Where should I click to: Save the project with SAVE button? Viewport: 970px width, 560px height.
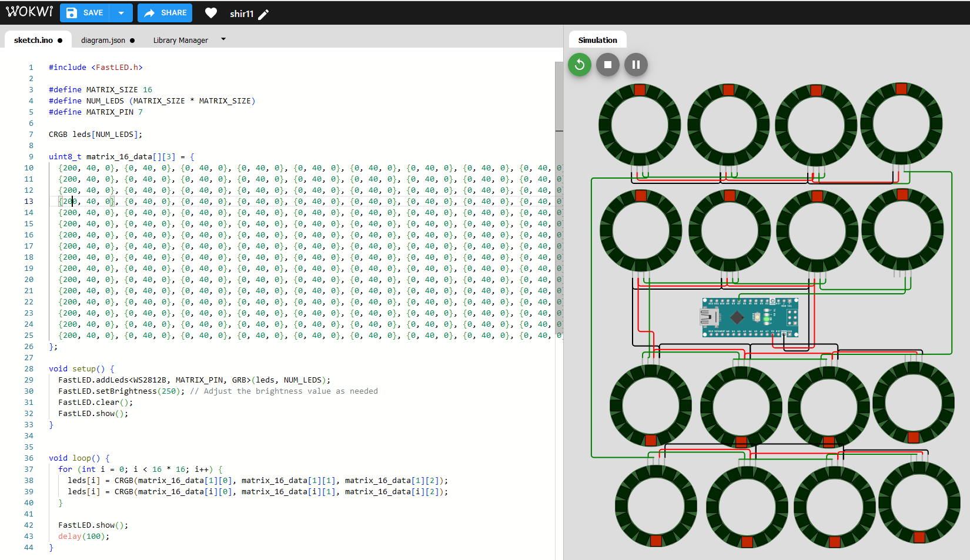click(x=85, y=13)
